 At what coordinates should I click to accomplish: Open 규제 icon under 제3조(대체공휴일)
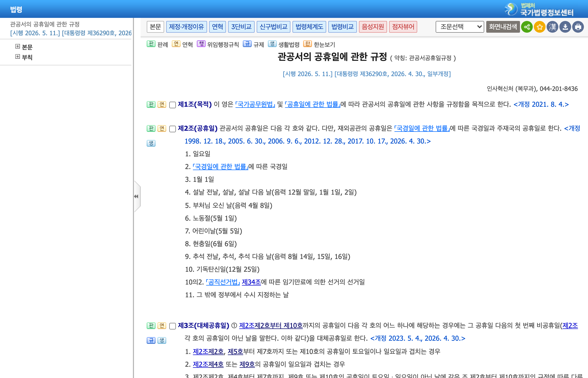click(151, 340)
